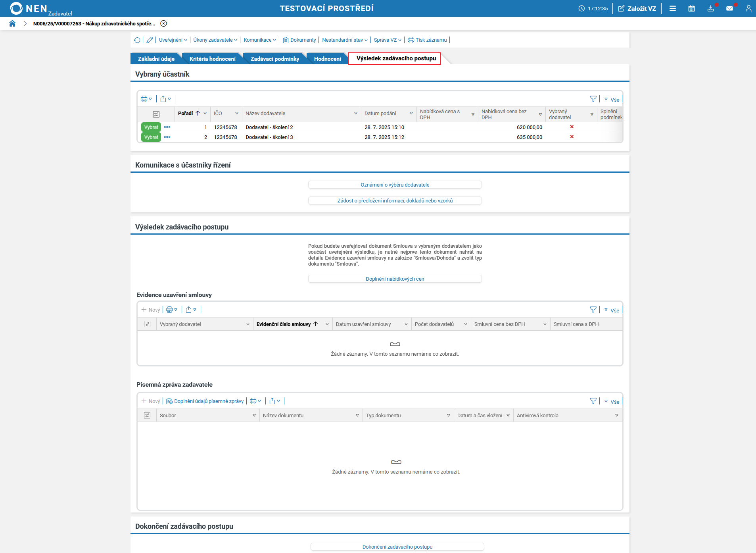Screen dimensions: 756x553
Task: Click the Dokončení zadávacího postupu button
Action: pyautogui.click(x=397, y=547)
